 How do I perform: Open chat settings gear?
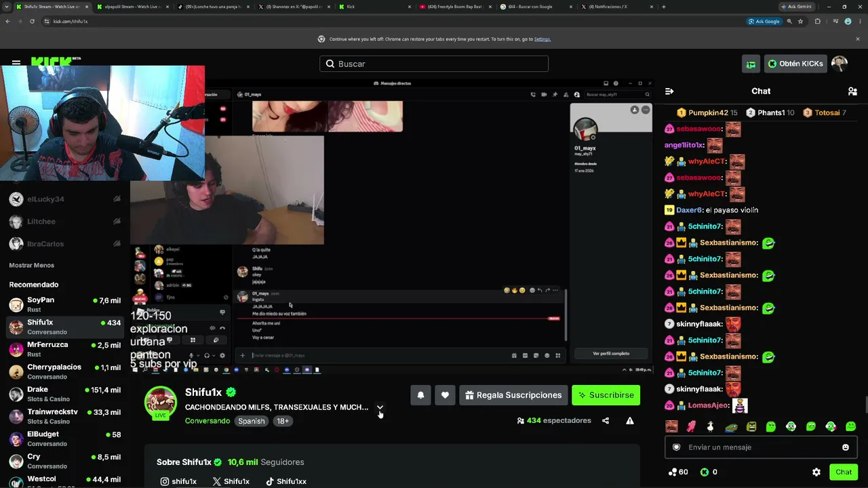(x=816, y=472)
